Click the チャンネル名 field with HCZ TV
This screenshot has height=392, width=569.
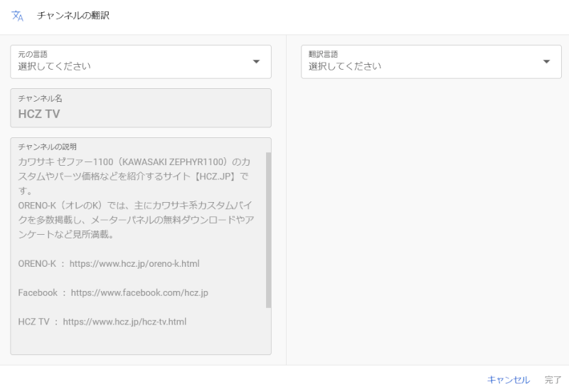coord(141,108)
